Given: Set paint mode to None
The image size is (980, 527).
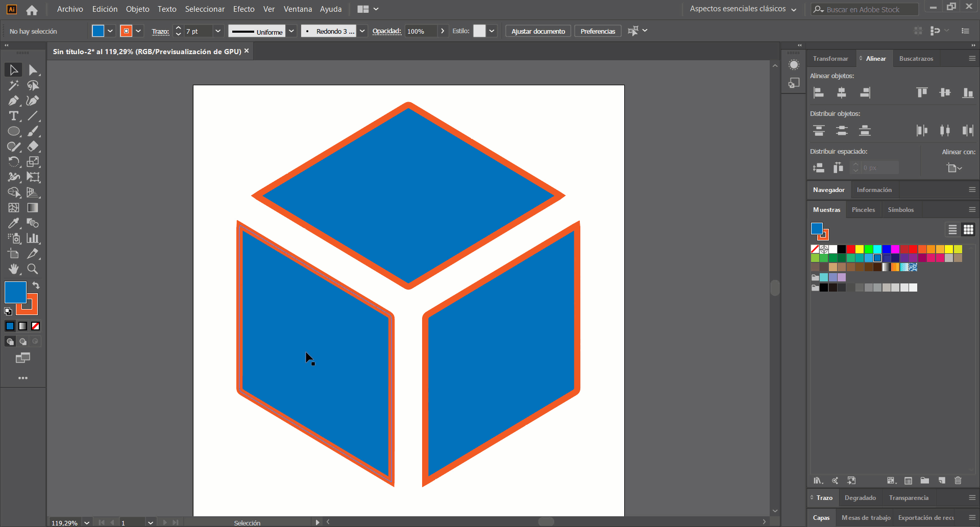Looking at the screenshot, I should point(36,326).
